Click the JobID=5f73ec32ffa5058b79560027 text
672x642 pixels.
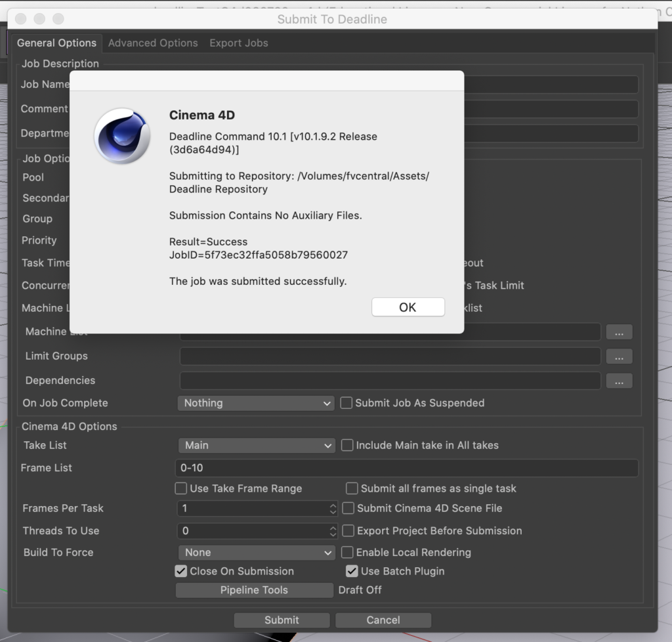[259, 255]
